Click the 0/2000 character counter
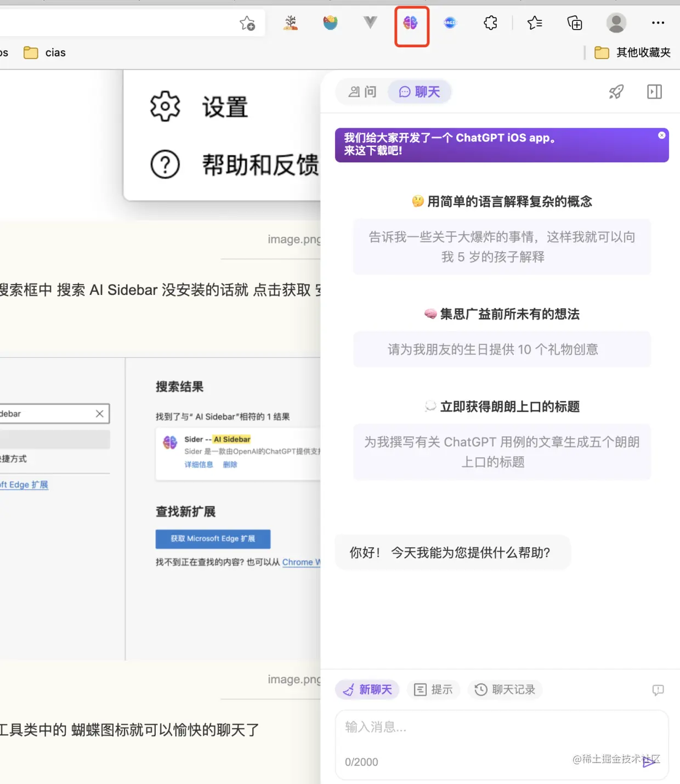Screen dimensions: 680x784 point(361,762)
